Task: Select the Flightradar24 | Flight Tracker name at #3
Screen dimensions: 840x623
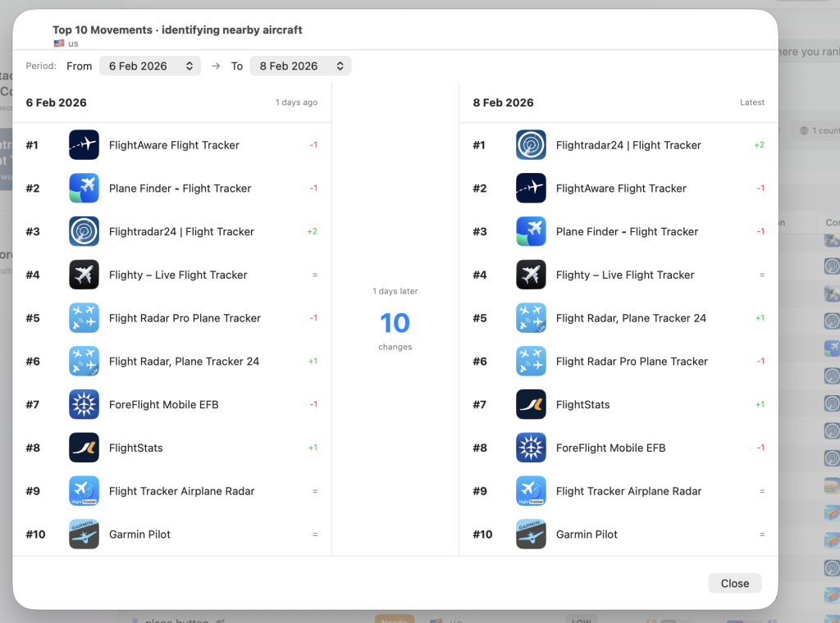Action: coord(181,232)
